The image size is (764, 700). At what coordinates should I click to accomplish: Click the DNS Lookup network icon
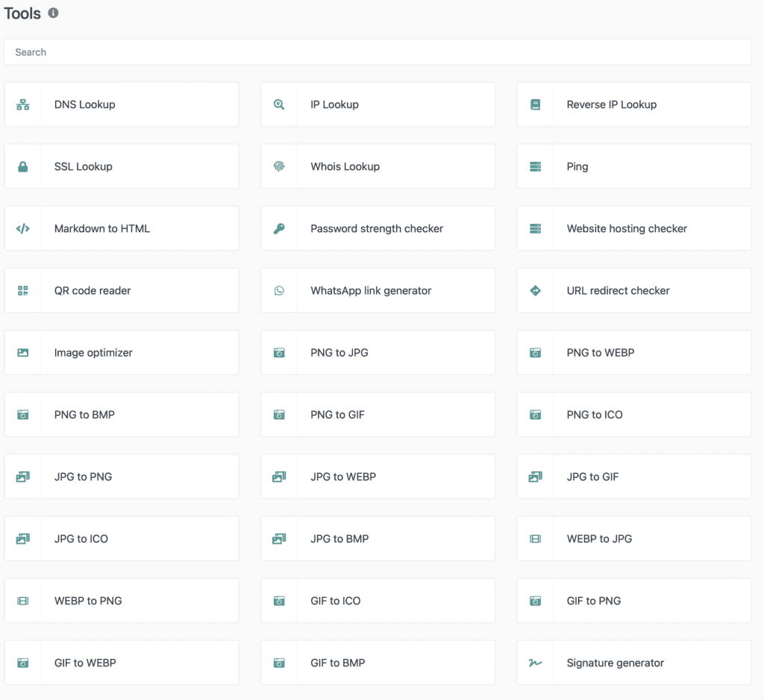pos(23,104)
